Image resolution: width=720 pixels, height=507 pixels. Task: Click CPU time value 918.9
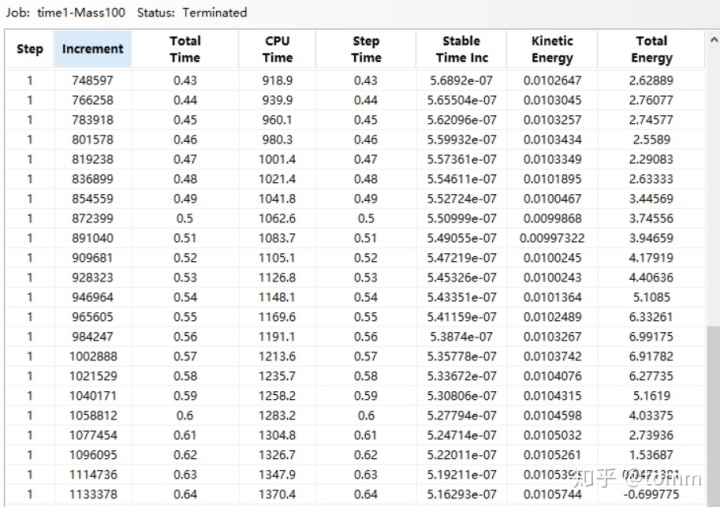(x=277, y=80)
